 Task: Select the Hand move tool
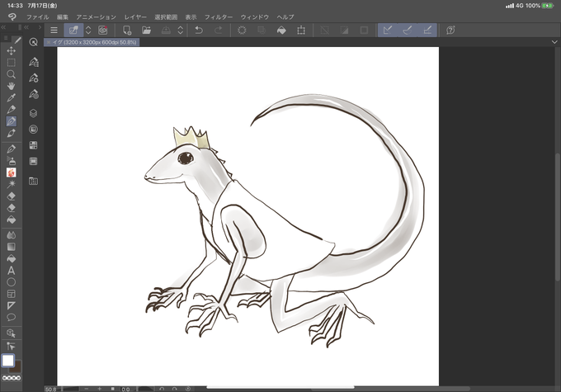11,86
